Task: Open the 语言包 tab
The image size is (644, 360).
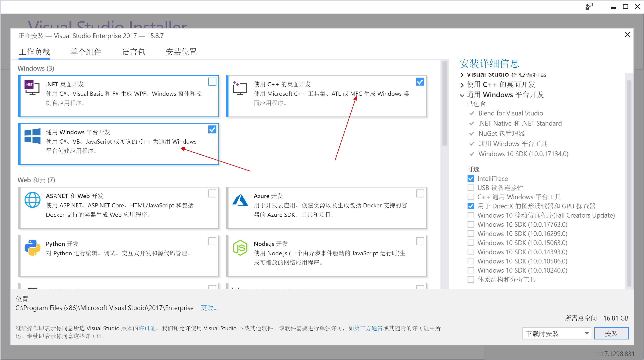Action: 134,52
